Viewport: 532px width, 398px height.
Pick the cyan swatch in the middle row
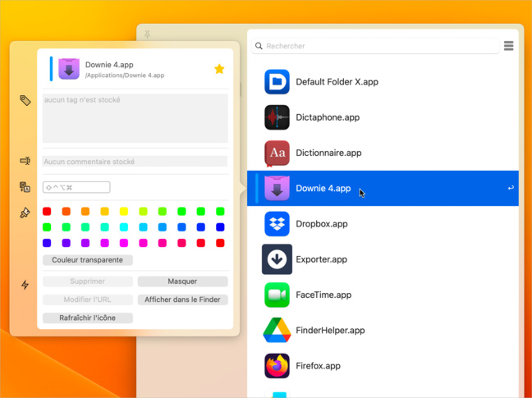coord(124,227)
